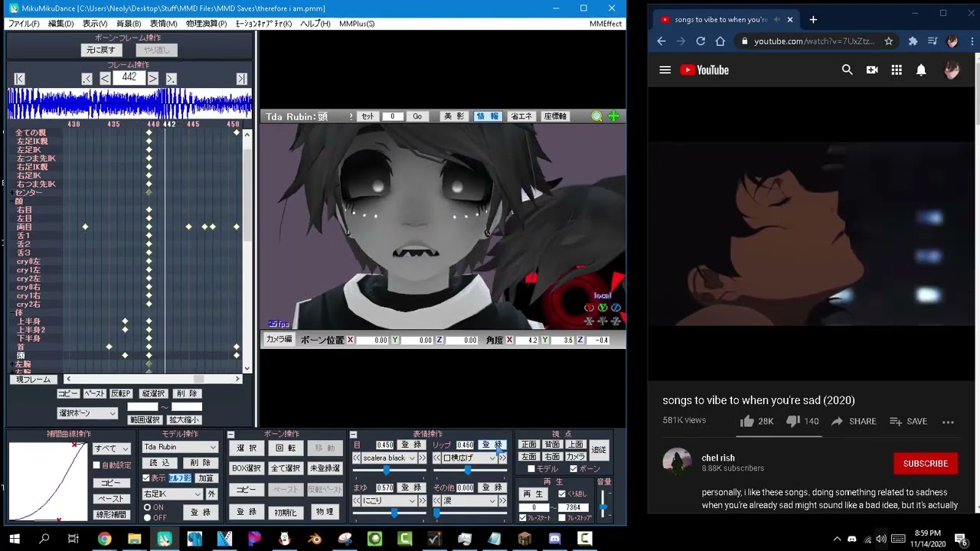
Task: Click 初期化 reset bone button
Action: 285,512
